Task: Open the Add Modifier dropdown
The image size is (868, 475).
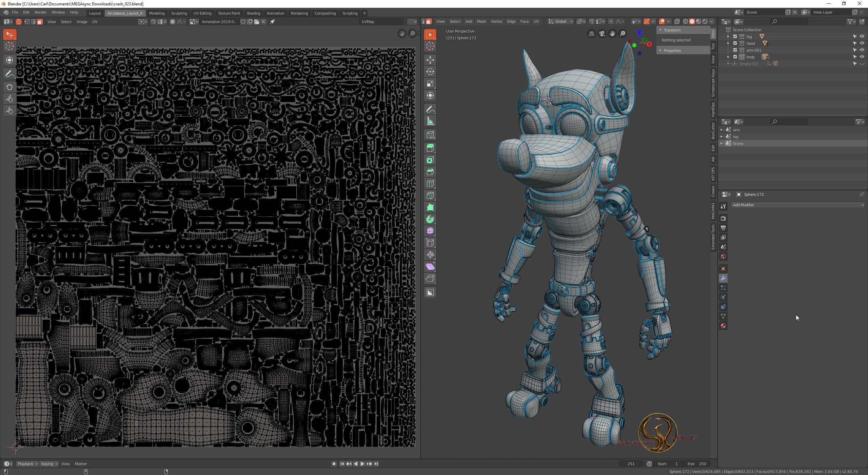Action: click(797, 205)
